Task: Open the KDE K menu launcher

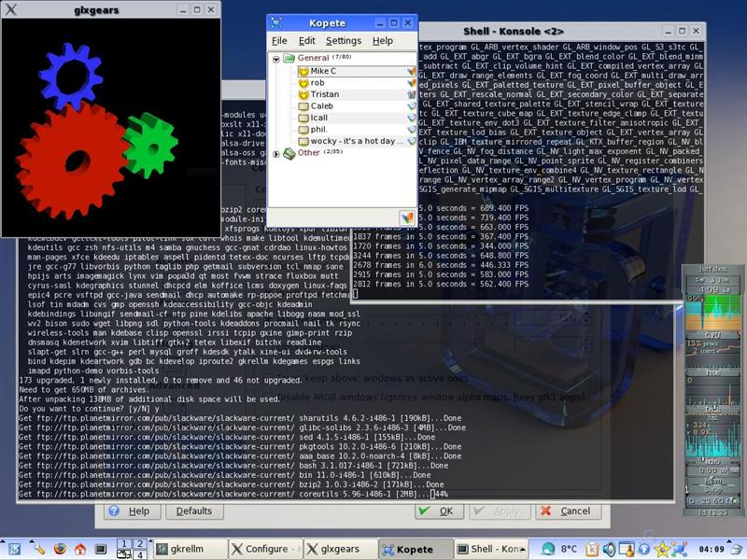Action: tap(13, 550)
